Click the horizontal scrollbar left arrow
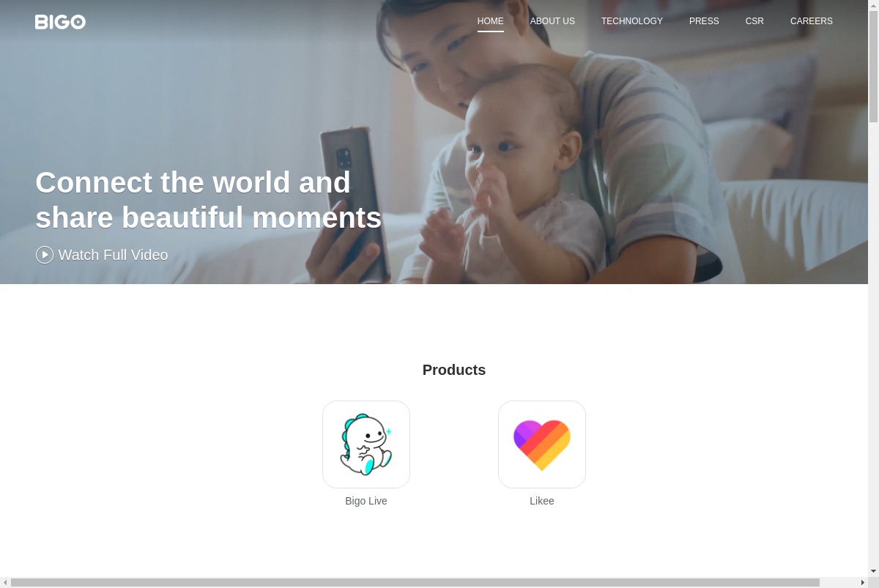This screenshot has width=879, height=588. click(5, 582)
